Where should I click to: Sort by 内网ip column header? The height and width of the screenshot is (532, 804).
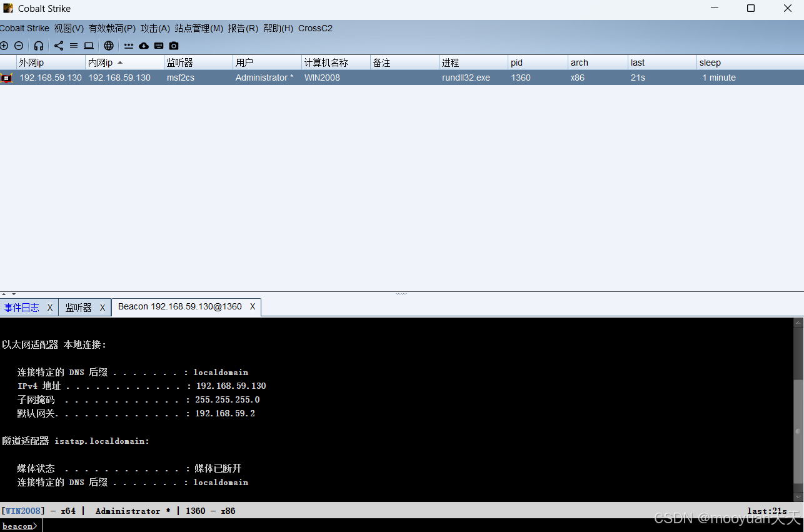(124, 63)
